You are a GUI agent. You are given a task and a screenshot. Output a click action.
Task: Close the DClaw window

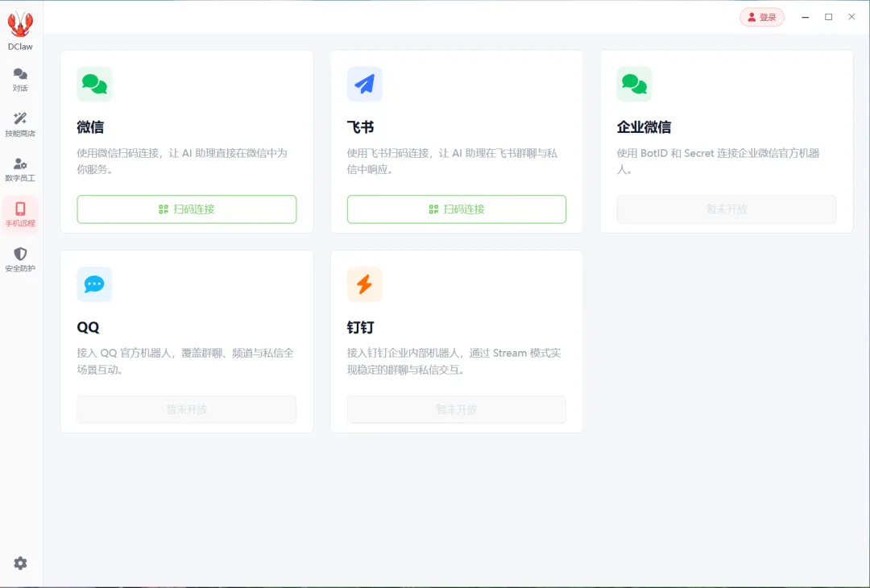pos(851,17)
